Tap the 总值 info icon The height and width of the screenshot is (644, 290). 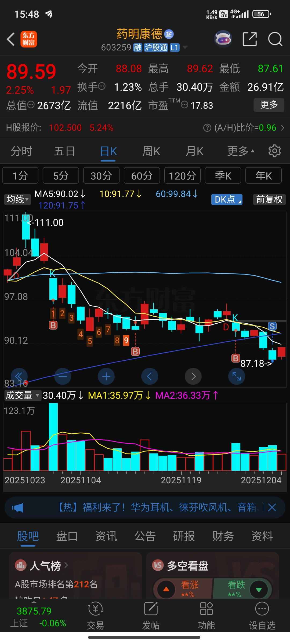31,105
